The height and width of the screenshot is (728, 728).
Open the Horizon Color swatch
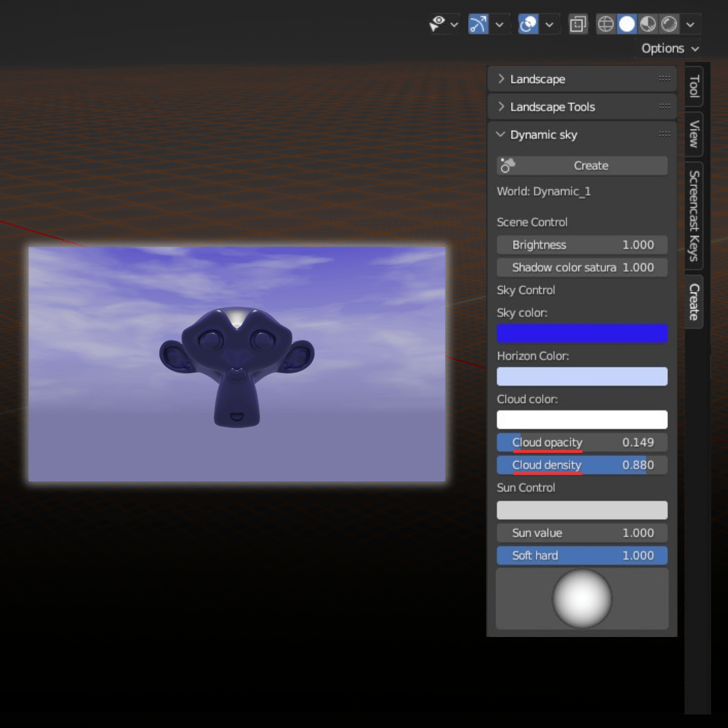582,377
